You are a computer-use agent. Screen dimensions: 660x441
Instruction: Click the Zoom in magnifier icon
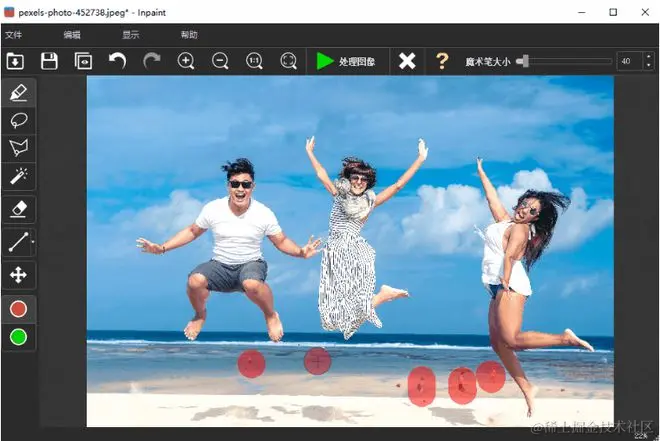(x=186, y=61)
